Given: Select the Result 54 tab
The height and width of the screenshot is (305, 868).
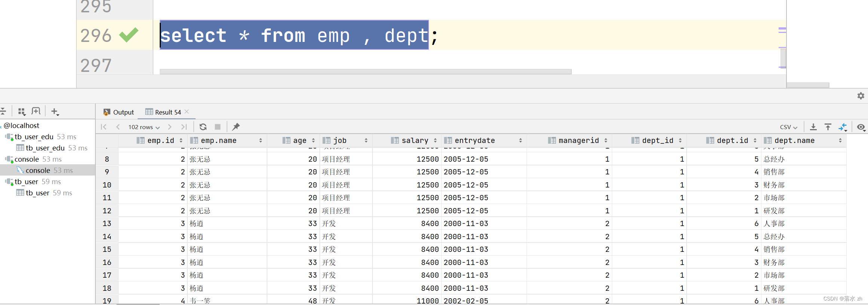Looking at the screenshot, I should point(163,112).
